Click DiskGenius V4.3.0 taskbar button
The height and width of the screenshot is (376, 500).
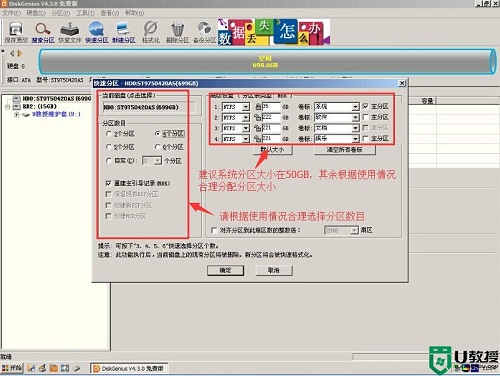pos(129,368)
